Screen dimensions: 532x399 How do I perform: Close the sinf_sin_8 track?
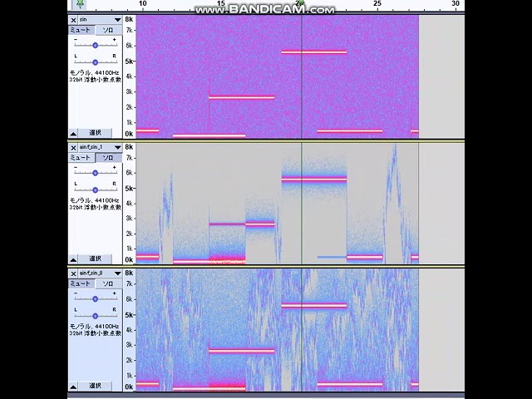73,273
